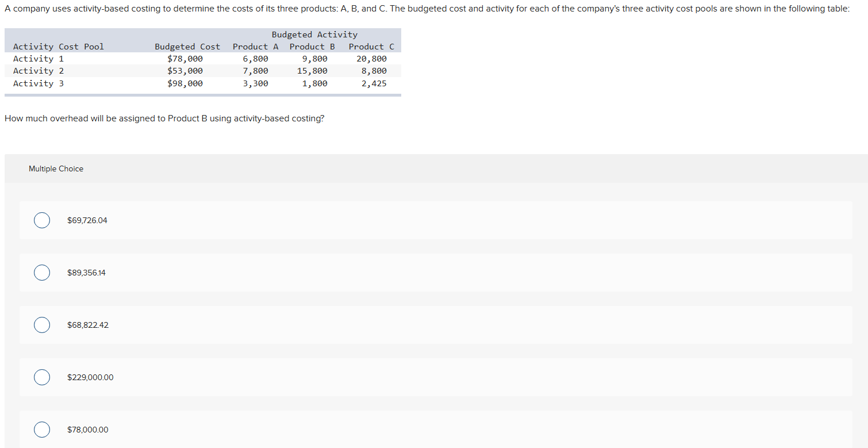
Task: Click the Budgeted Activity table header
Action: pos(314,35)
